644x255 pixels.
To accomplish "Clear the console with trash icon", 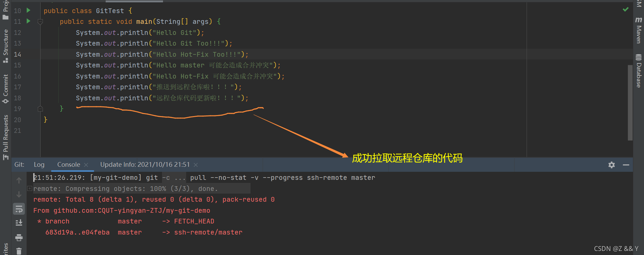I will pos(19,251).
